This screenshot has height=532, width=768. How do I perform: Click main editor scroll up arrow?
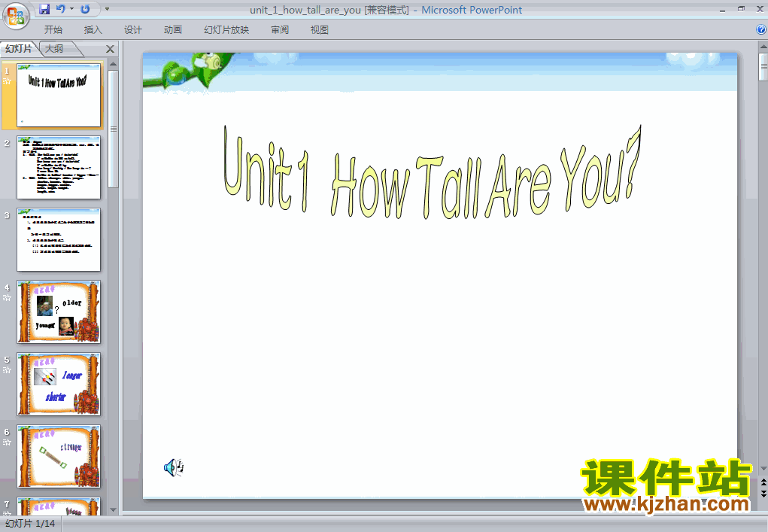763,47
